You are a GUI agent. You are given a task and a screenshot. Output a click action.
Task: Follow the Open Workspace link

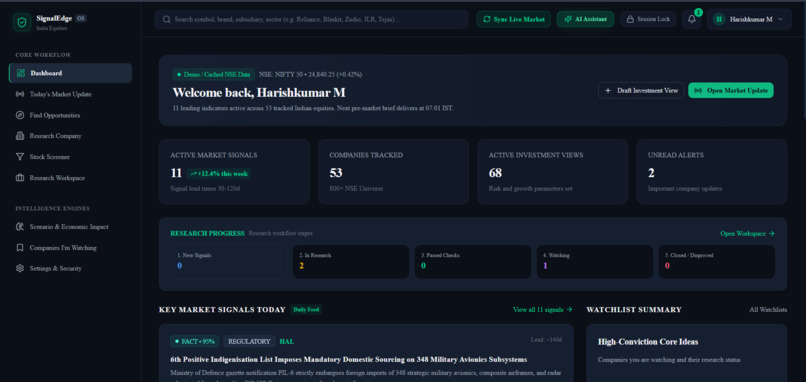tap(747, 233)
